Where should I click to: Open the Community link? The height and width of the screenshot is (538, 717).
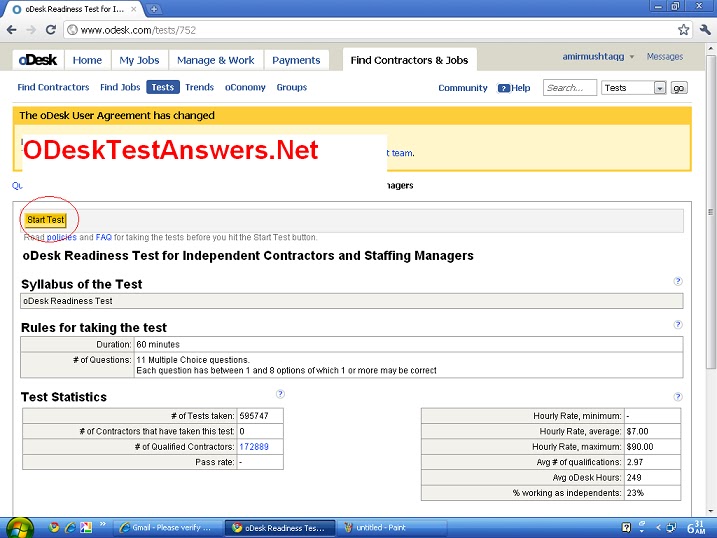pyautogui.click(x=463, y=88)
